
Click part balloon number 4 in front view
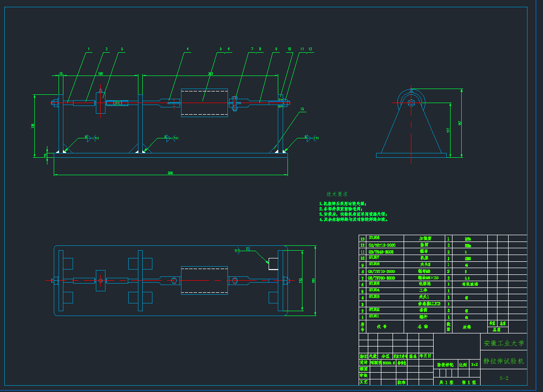point(188,49)
